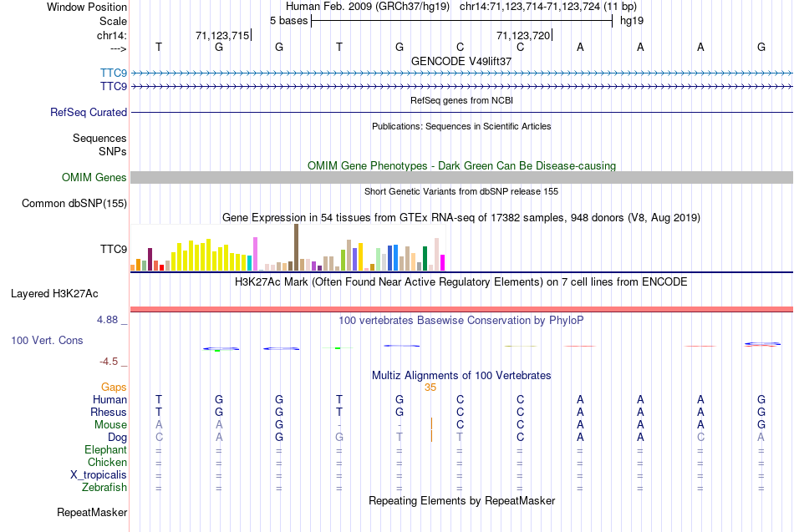Click Multiz Alignments of 100 Vertebrates title

click(x=461, y=376)
